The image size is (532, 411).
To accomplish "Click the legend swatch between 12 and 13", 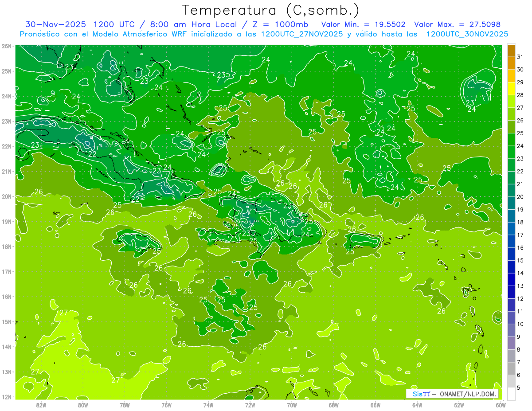I will point(511,292).
